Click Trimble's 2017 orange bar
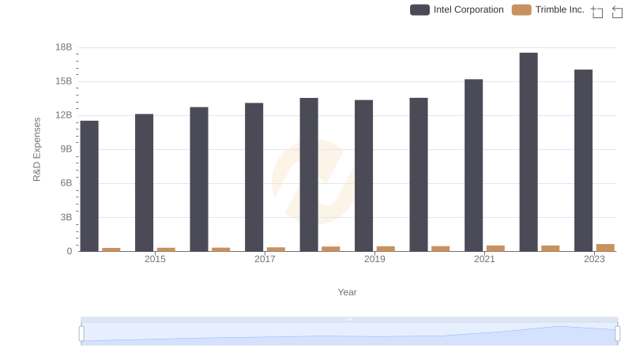632x364 pixels. 276,250
